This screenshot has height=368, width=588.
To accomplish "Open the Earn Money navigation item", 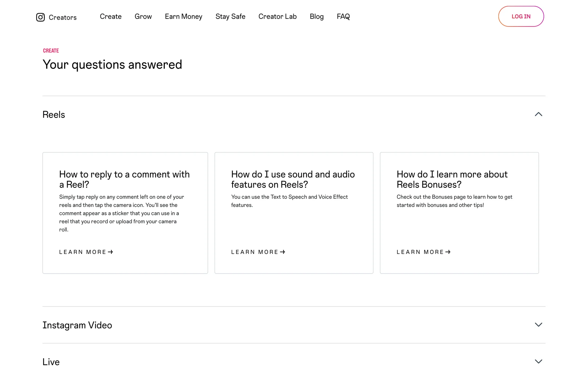I will point(183,17).
